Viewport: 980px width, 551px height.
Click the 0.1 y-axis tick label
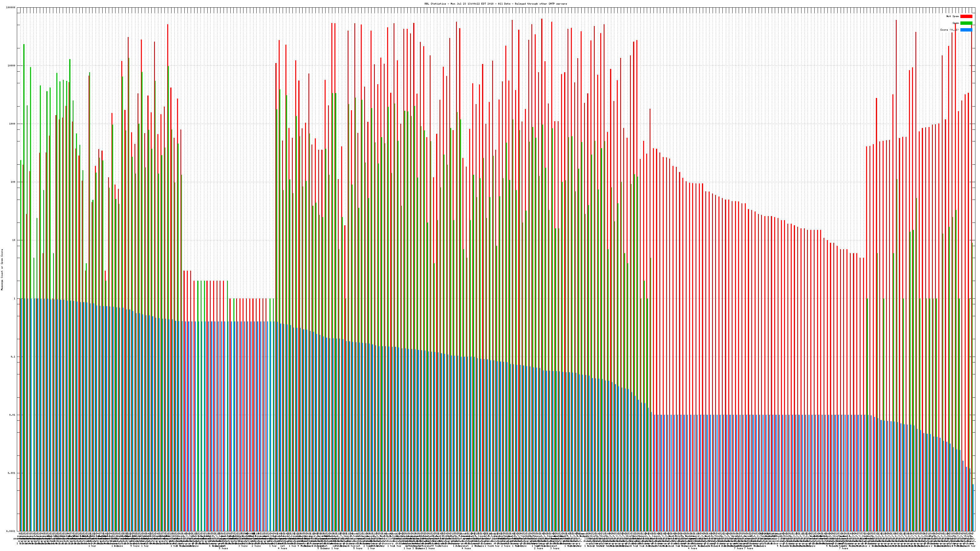[x=13, y=357]
